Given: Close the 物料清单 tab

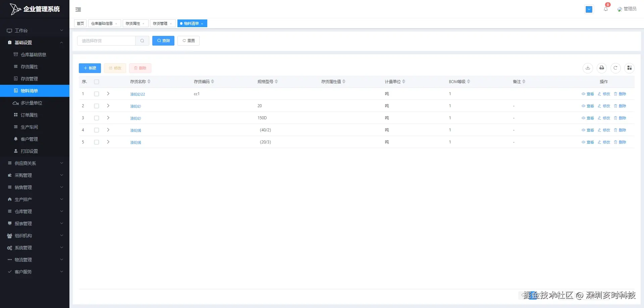Looking at the screenshot, I should pos(202,24).
